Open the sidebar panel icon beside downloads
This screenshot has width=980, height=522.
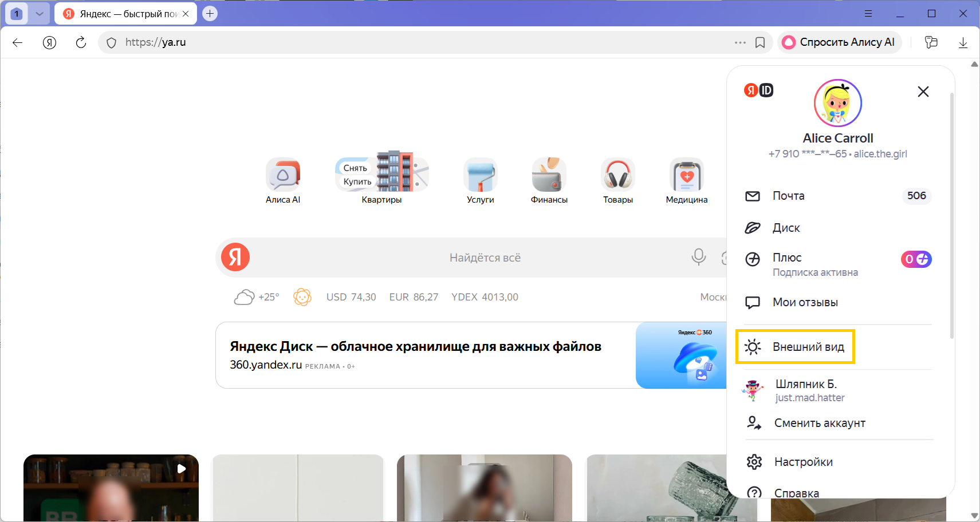click(x=931, y=42)
